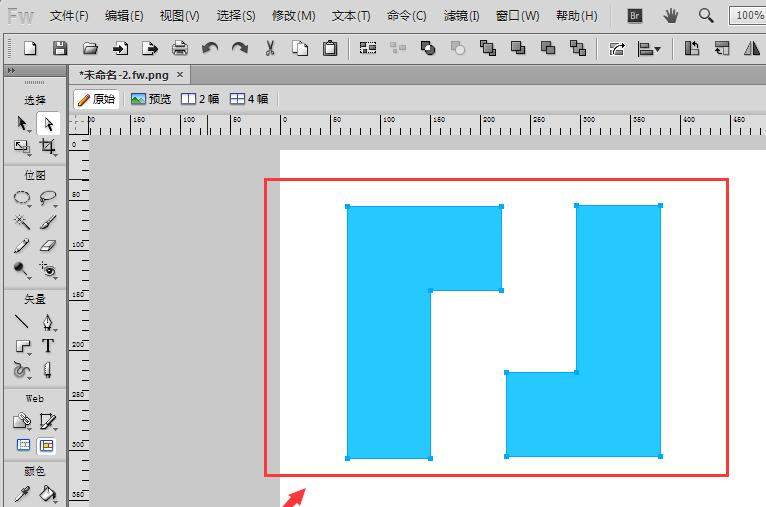
Task: Click the Undo arrow in toolbar
Action: click(210, 48)
